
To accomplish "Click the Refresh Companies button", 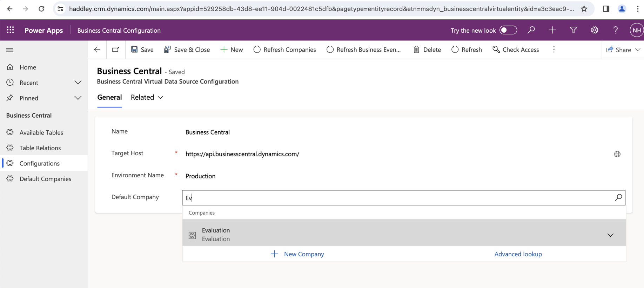I will [284, 50].
